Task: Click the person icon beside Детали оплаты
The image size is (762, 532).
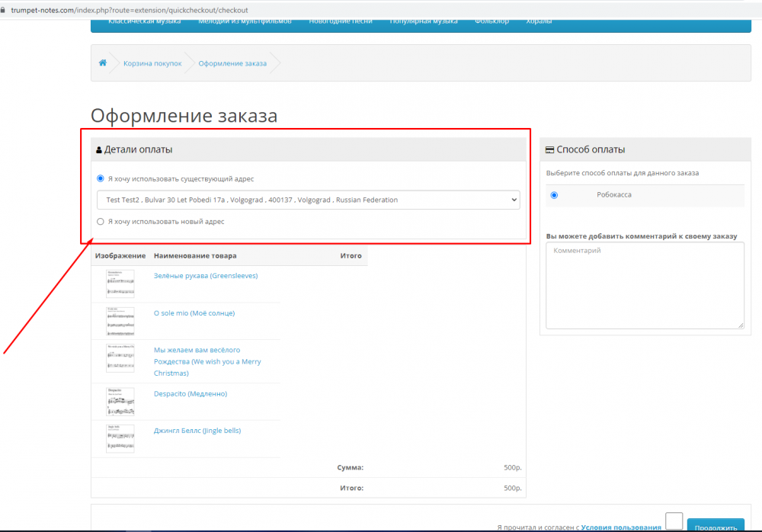Action: (98, 150)
